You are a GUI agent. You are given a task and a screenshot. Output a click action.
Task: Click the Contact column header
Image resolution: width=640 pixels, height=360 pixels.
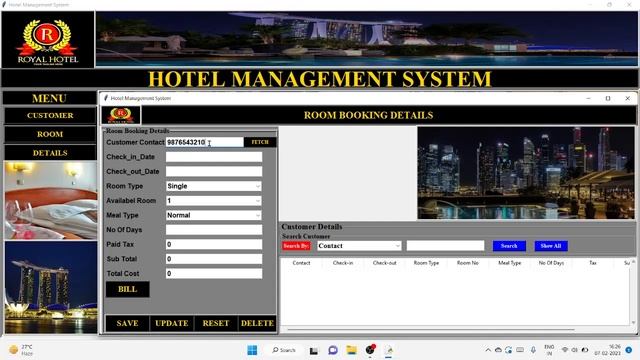click(301, 263)
